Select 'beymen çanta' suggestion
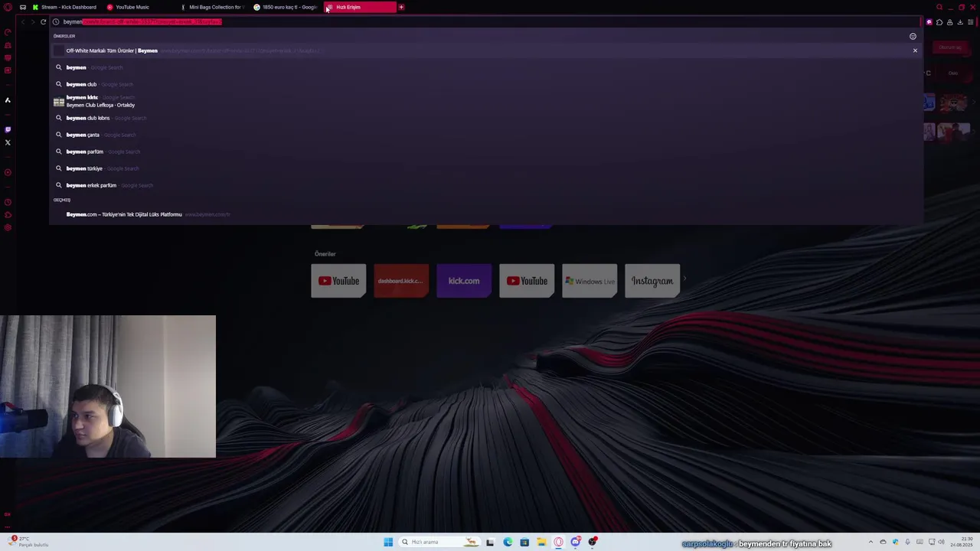Image resolution: width=980 pixels, height=551 pixels. 486,135
